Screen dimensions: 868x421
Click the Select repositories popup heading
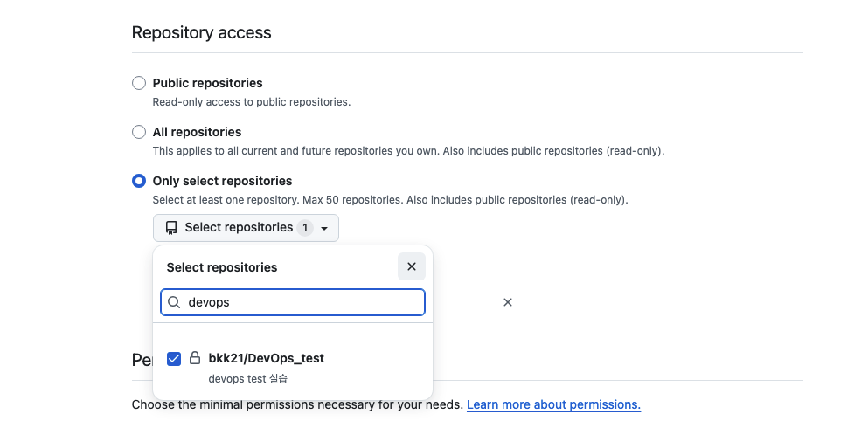tap(222, 267)
